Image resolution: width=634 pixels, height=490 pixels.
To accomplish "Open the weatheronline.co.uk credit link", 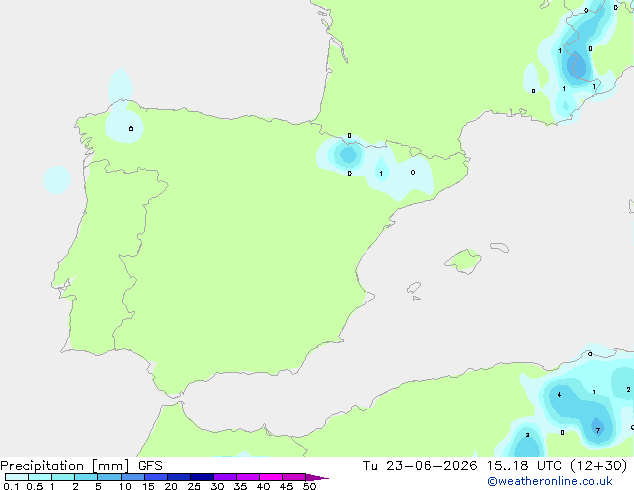I will pos(550,482).
